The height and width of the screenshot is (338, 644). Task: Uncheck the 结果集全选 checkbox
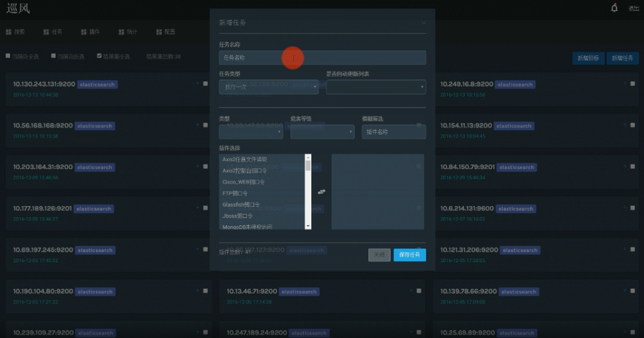coord(99,56)
